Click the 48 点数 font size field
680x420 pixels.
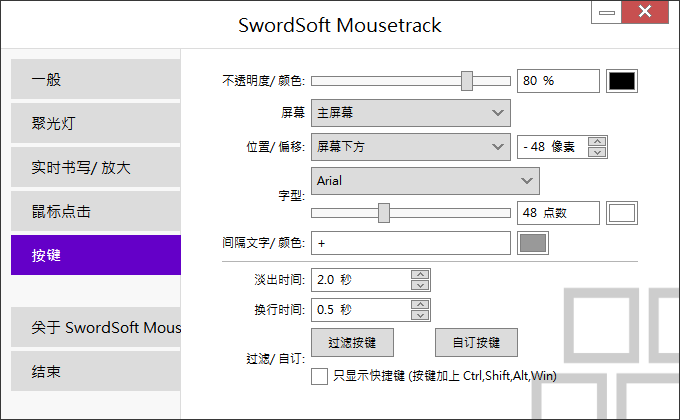[558, 213]
